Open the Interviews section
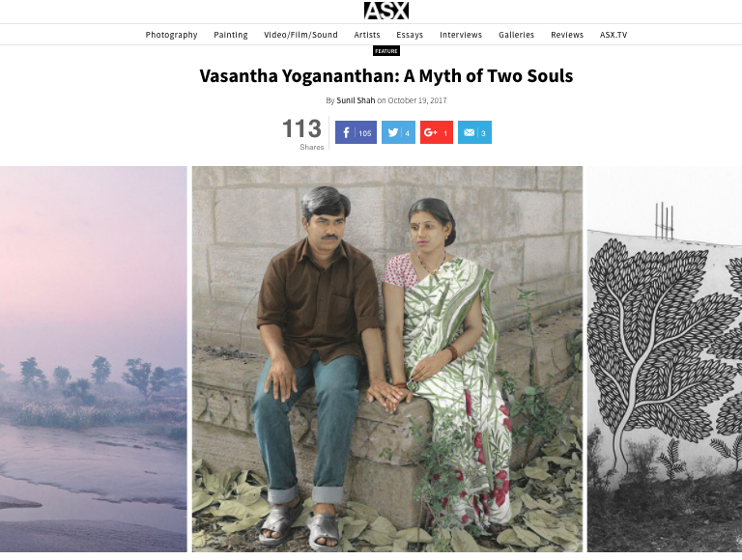Screen dimensions: 742x560 461,35
